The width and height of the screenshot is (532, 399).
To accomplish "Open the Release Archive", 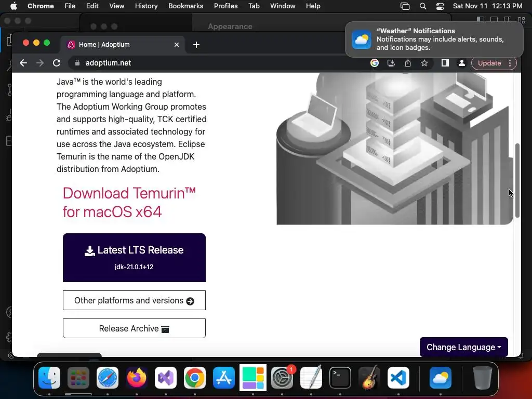I will click(134, 328).
